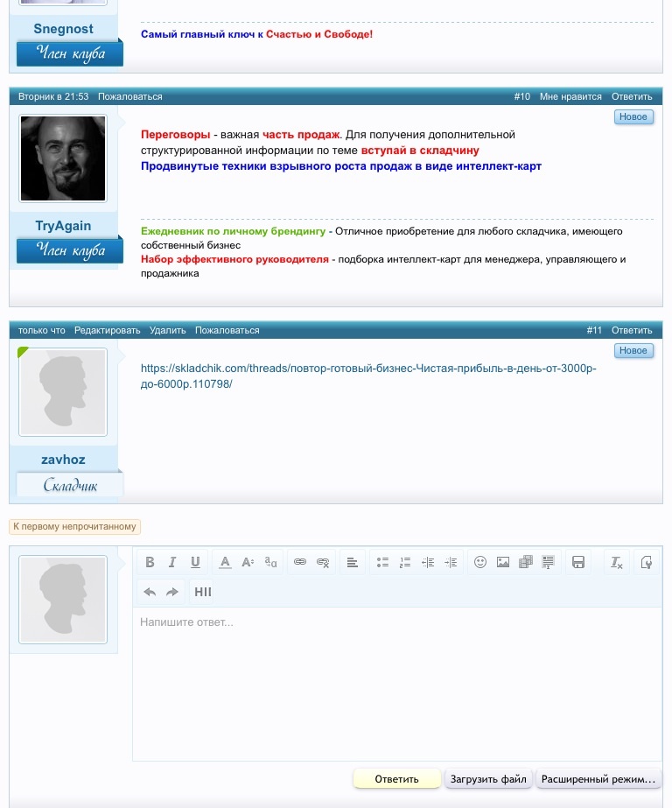The width and height of the screenshot is (672, 808).
Task: Click your own avatar beside the reply editor
Action: tap(63, 600)
